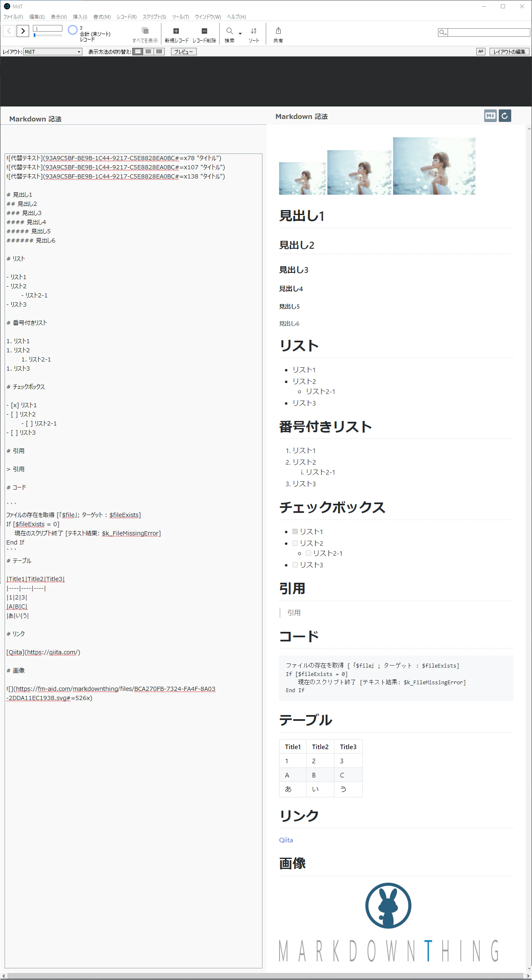Check the リスト2 checkbox in preview
Screen dimensions: 532x980
(x=295, y=543)
